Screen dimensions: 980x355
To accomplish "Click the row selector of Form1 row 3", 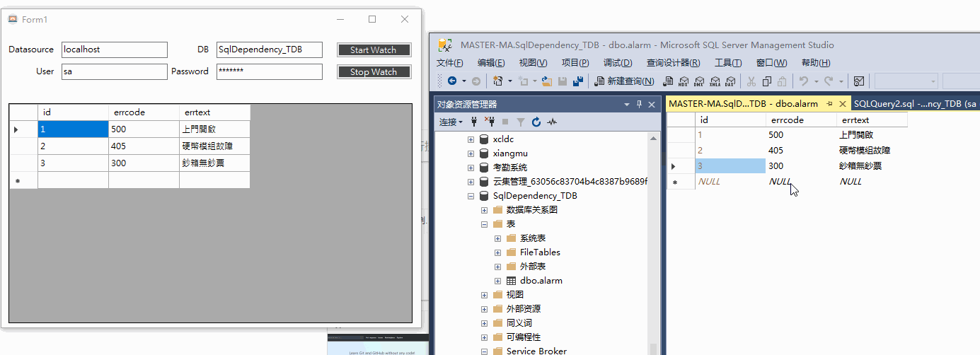I will click(23, 163).
